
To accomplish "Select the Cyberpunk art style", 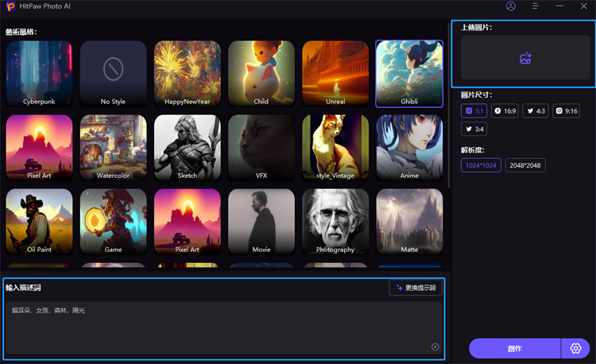I will click(39, 73).
